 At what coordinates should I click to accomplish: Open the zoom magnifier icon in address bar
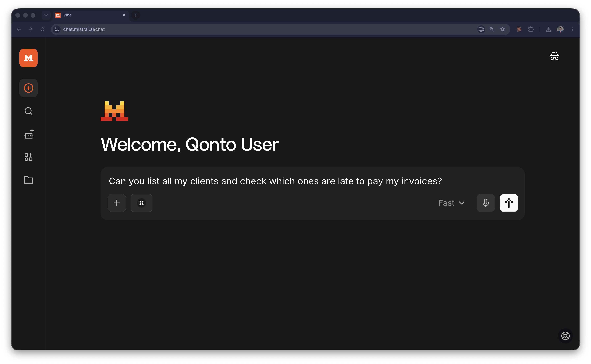[492, 29]
